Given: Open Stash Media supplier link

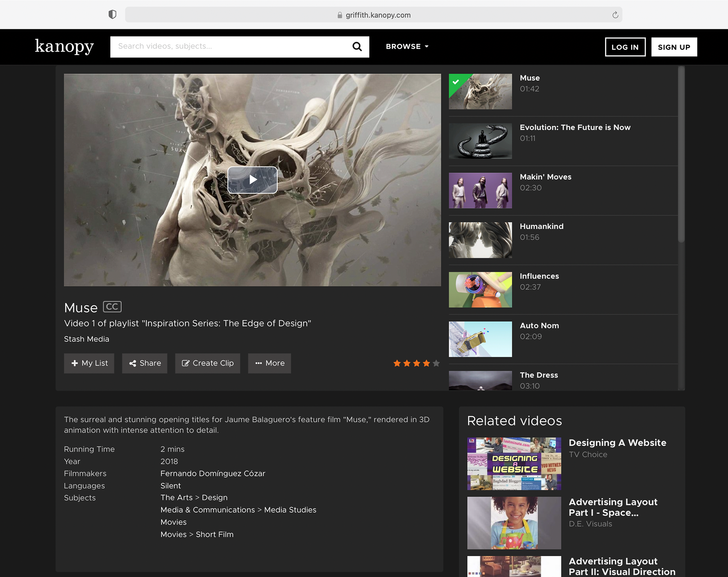Looking at the screenshot, I should click(x=86, y=339).
